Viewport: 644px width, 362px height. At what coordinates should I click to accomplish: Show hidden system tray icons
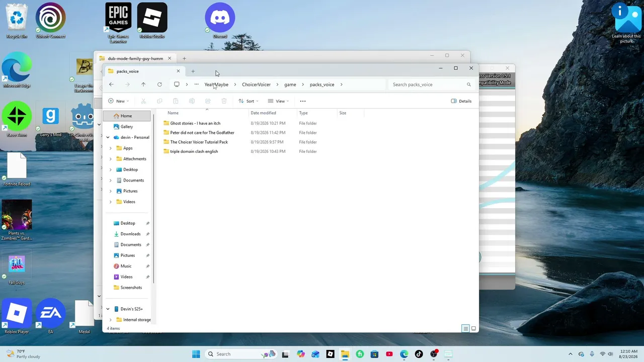(570, 354)
